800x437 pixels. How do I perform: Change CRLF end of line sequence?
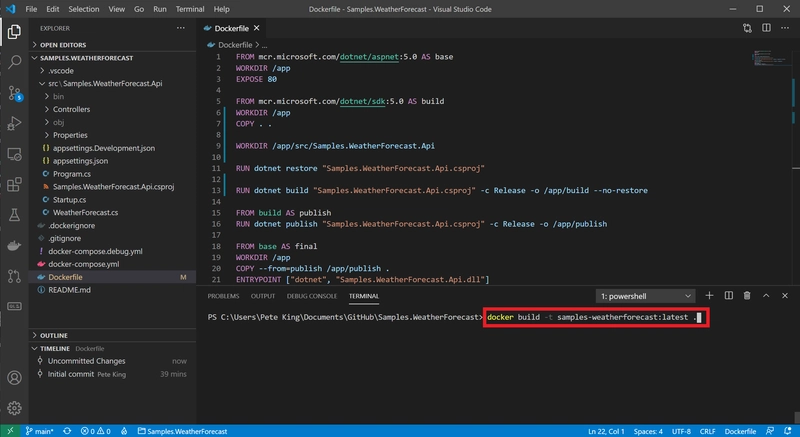tap(707, 431)
